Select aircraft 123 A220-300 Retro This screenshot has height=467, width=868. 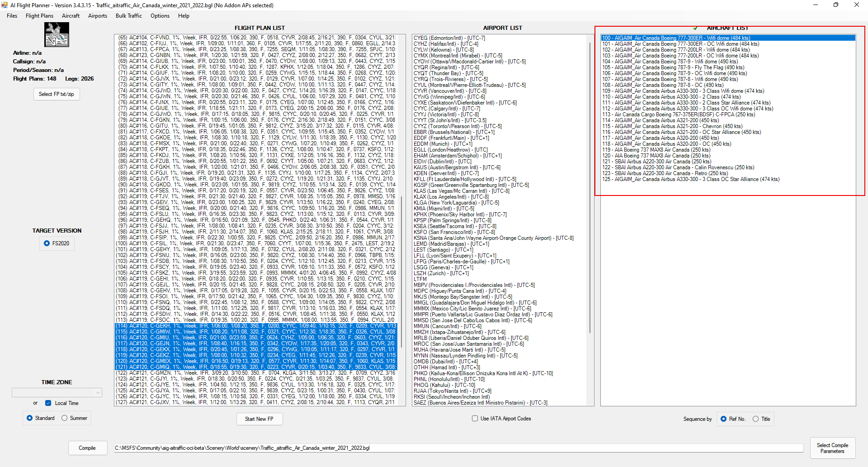click(728, 173)
